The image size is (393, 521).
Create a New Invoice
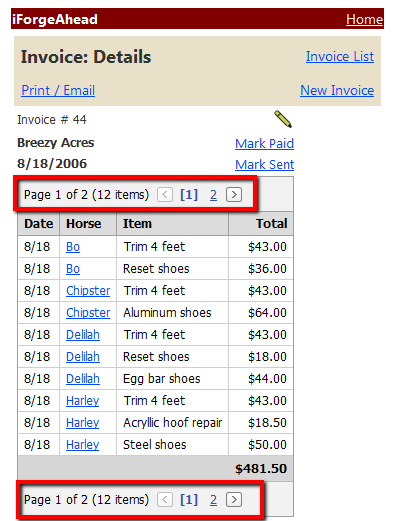pyautogui.click(x=337, y=90)
